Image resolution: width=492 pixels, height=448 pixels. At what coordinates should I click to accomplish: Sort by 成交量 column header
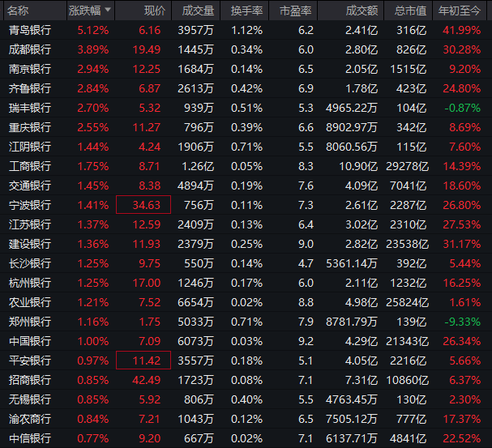(196, 11)
